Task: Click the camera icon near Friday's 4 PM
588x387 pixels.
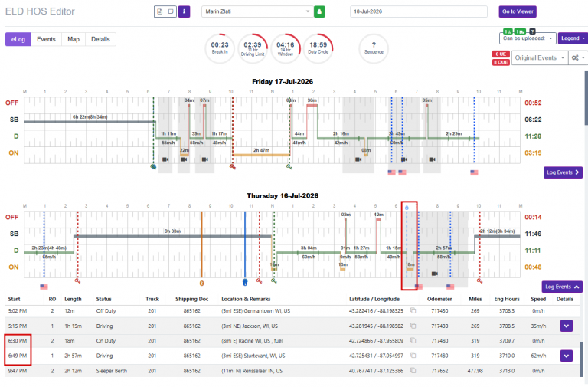Action: pos(358,159)
